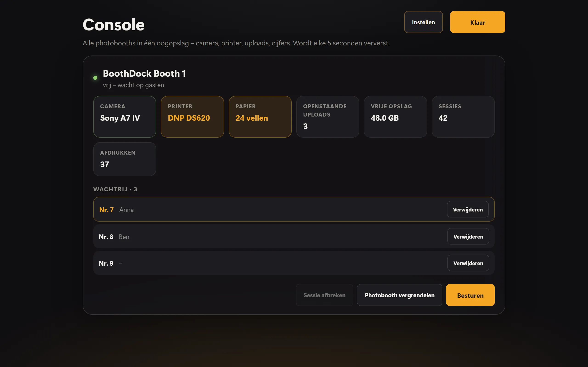Click the Afdrukken 37 stat card
588x367 pixels.
pos(125,159)
